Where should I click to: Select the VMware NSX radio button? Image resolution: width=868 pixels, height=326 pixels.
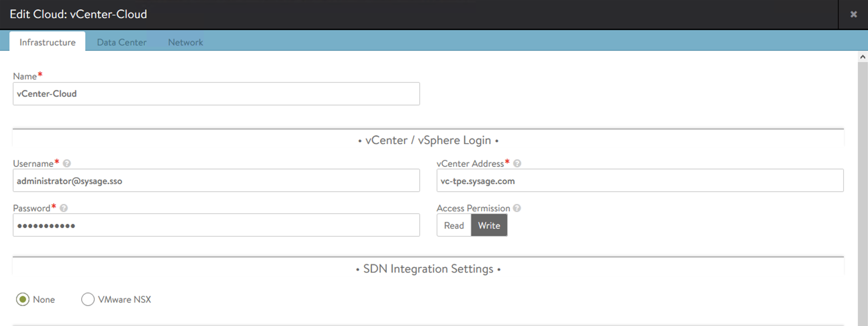[88, 299]
